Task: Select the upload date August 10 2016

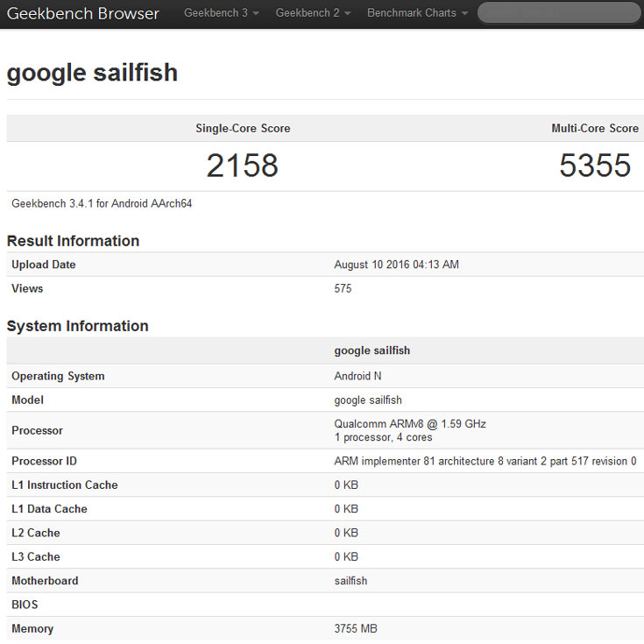Action: pos(396,265)
